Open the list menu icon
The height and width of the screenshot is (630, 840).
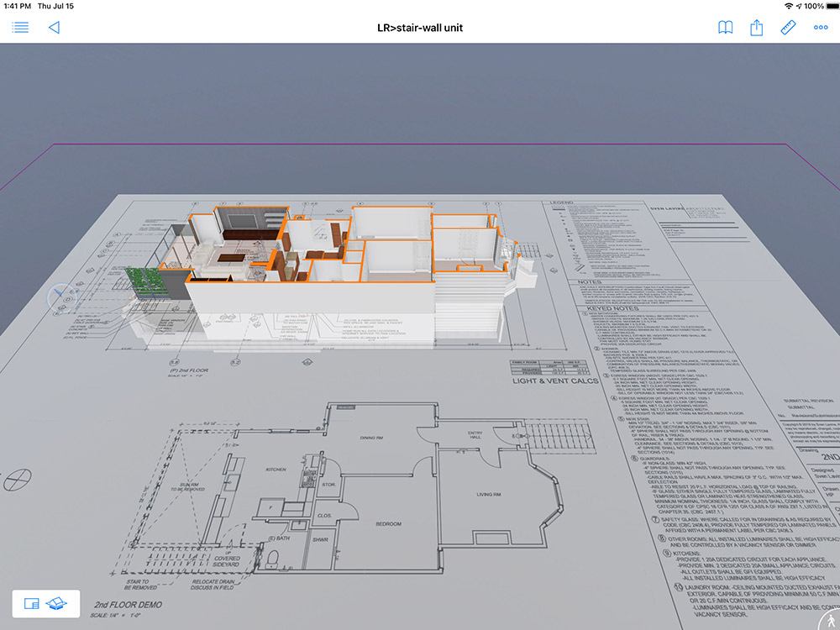point(20,28)
